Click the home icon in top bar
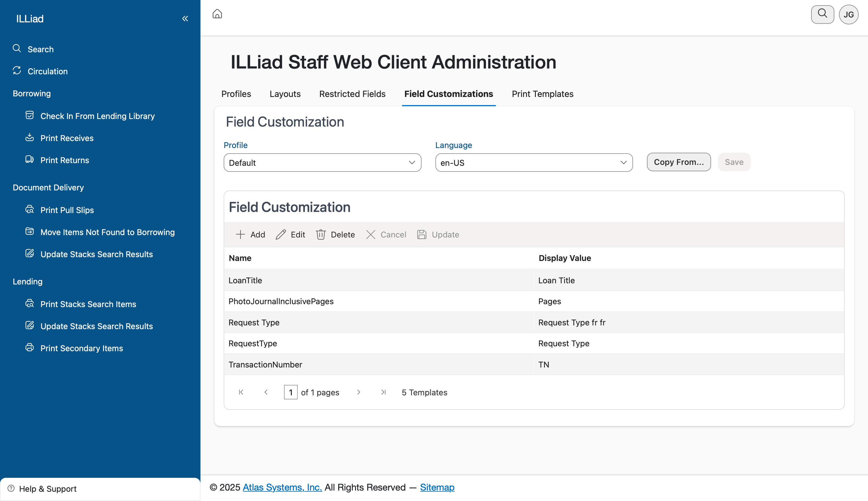The height and width of the screenshot is (501, 868). point(217,14)
